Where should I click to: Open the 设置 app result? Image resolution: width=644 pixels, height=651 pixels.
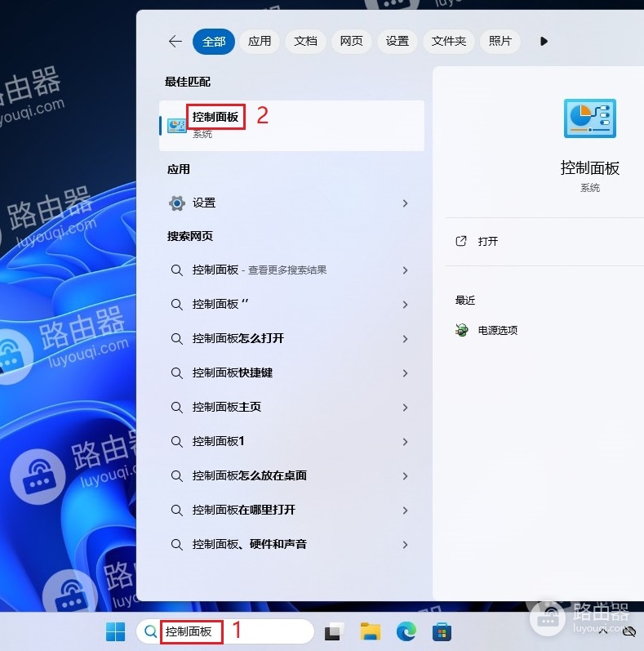(291, 203)
